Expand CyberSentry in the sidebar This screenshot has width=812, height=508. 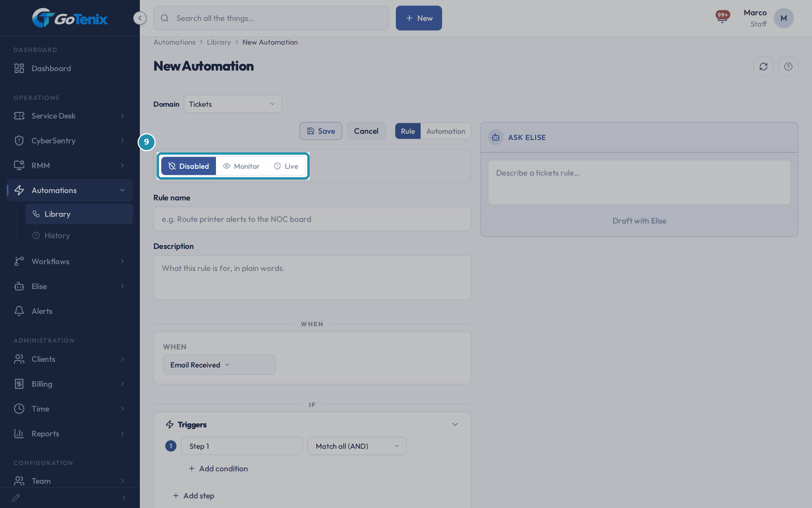pos(70,141)
